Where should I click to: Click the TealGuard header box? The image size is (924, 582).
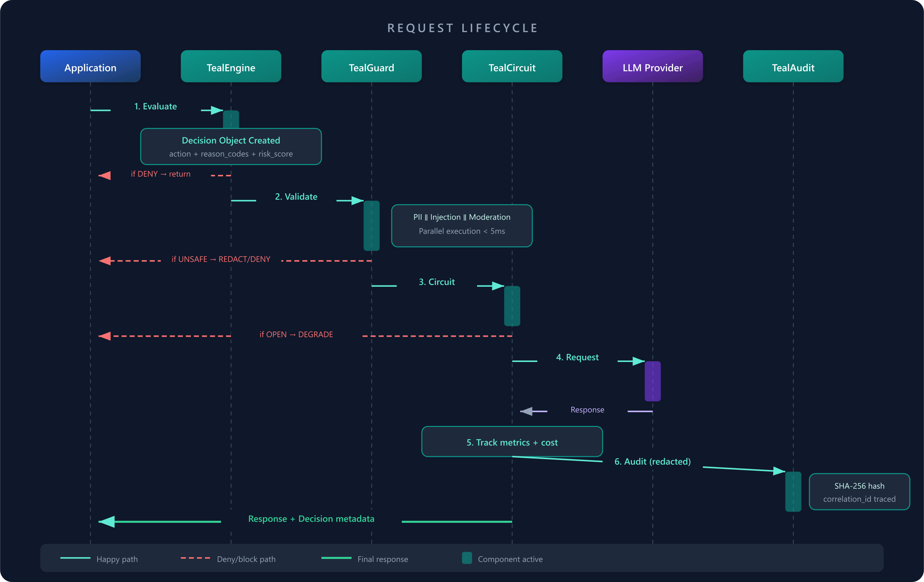point(371,66)
